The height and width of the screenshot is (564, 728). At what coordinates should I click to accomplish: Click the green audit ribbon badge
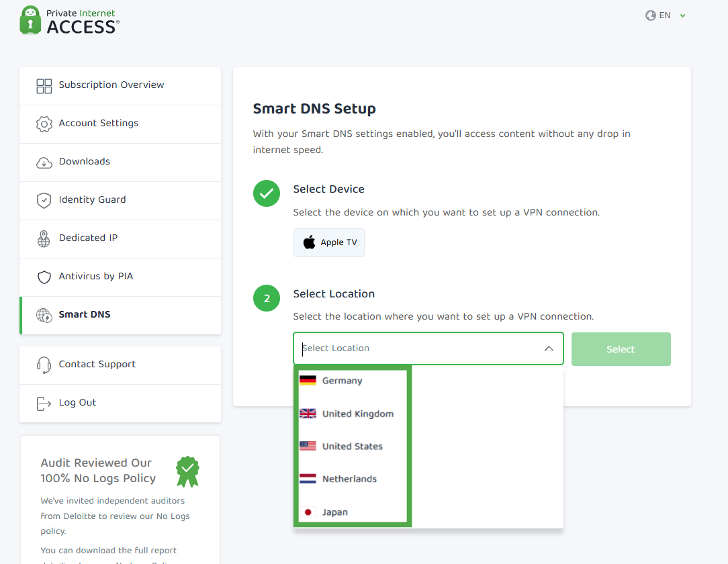pyautogui.click(x=187, y=471)
